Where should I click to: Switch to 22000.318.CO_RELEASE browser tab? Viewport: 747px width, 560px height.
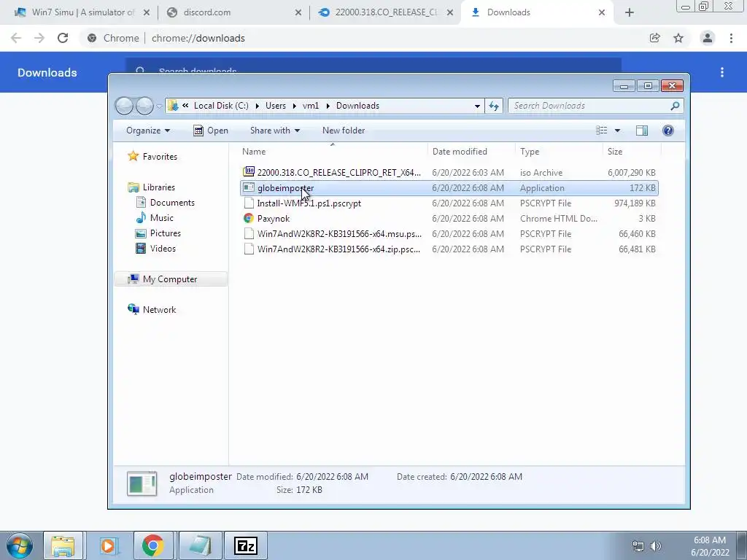pyautogui.click(x=385, y=12)
